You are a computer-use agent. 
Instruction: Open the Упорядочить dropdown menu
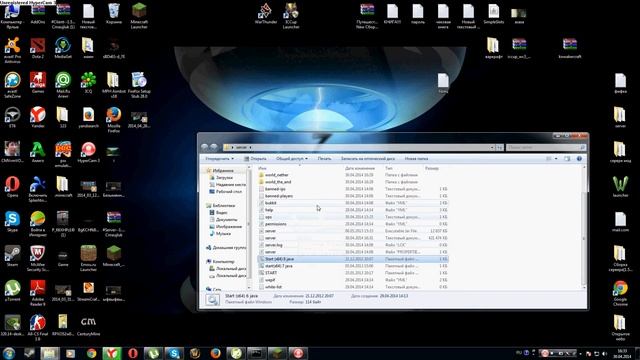pyautogui.click(x=219, y=159)
